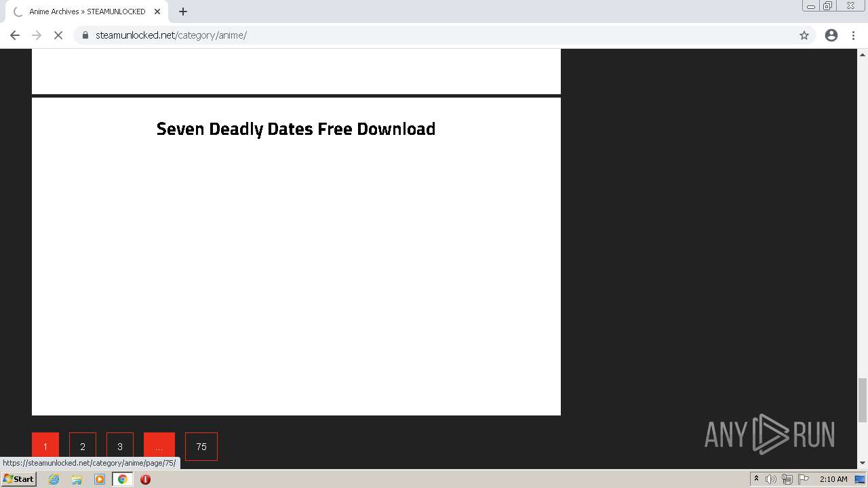Click the vertical scrollbar thumb
Viewport: 868px width, 488px height.
pyautogui.click(x=863, y=400)
